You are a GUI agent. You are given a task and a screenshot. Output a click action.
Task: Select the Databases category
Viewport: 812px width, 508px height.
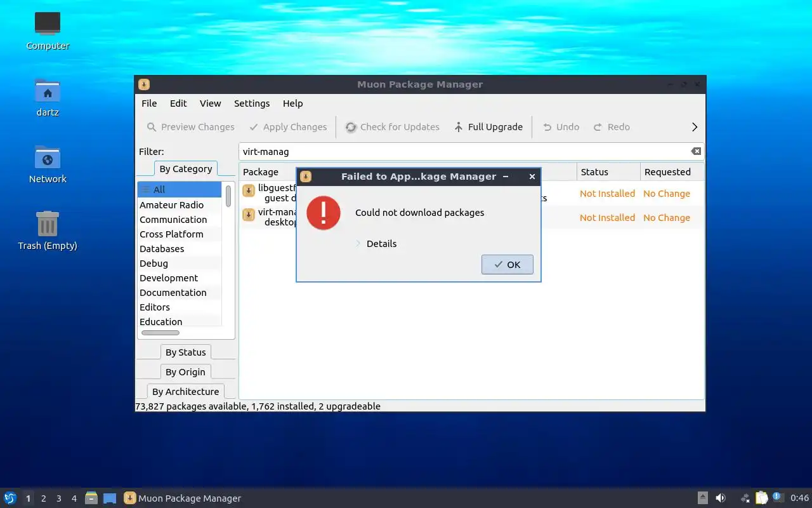(180, 249)
